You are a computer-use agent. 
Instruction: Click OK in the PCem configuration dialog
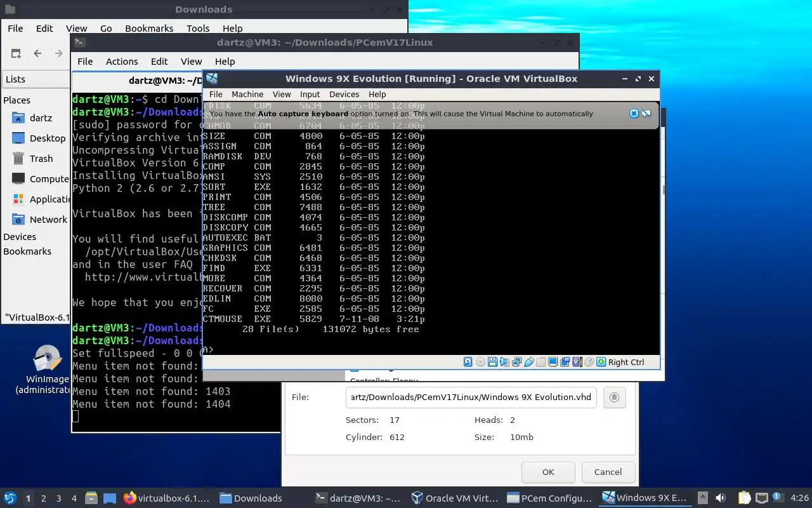548,472
